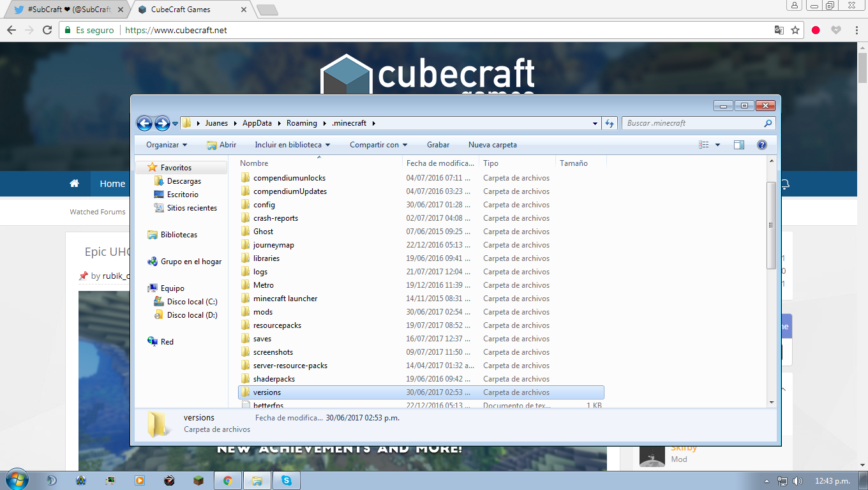The height and width of the screenshot is (490, 868).
Task: Open the Home tab on CubeCraft site
Action: click(112, 184)
